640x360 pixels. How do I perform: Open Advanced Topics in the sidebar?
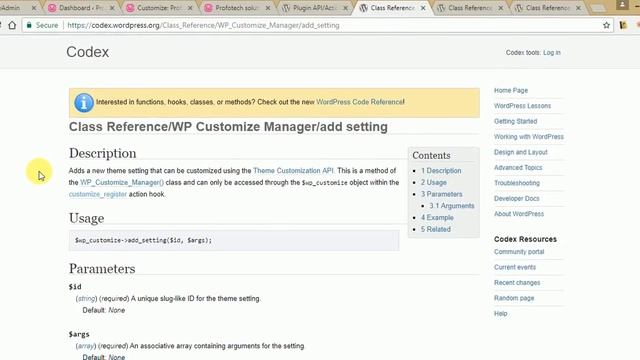tap(518, 168)
